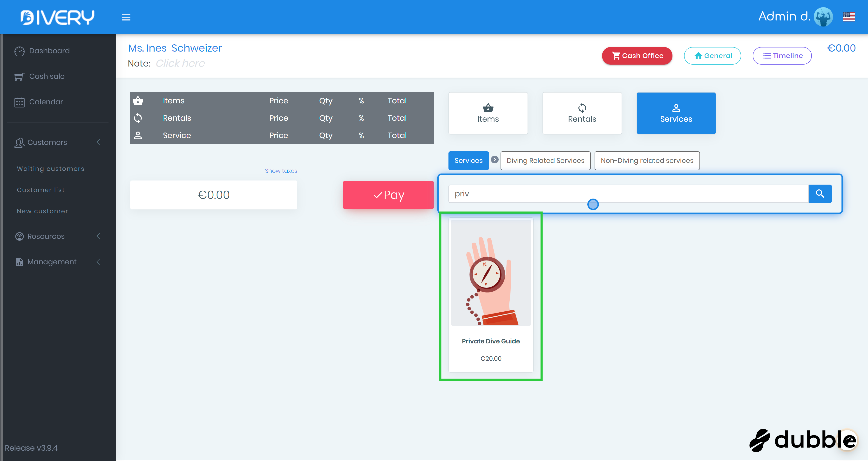Open Dashboard from the sidebar
Screen dimensions: 868x461
(x=49, y=51)
